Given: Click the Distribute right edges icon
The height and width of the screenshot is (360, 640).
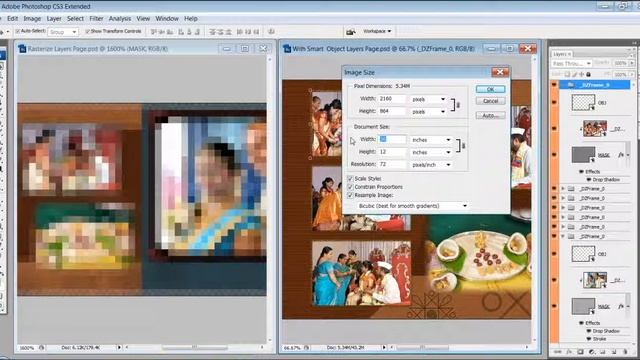Looking at the screenshot, I should point(256,32).
